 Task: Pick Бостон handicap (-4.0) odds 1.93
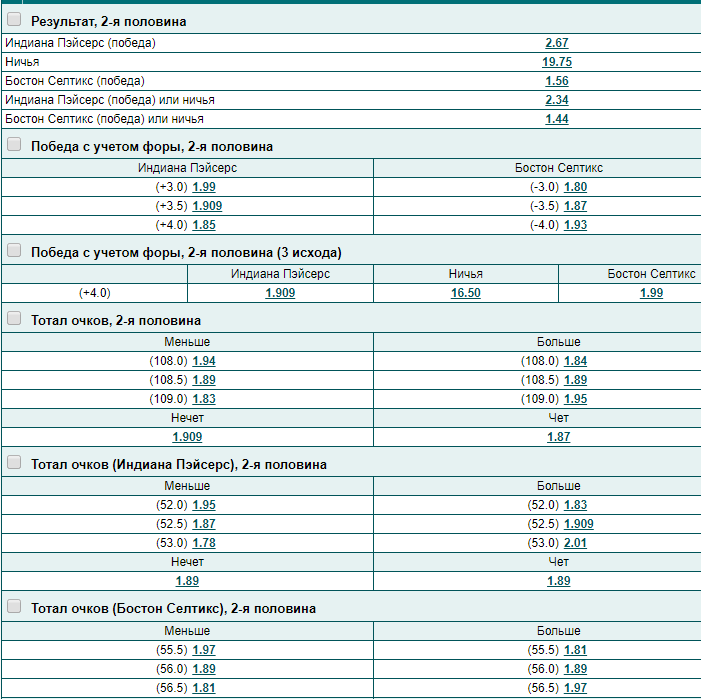pyautogui.click(x=575, y=225)
